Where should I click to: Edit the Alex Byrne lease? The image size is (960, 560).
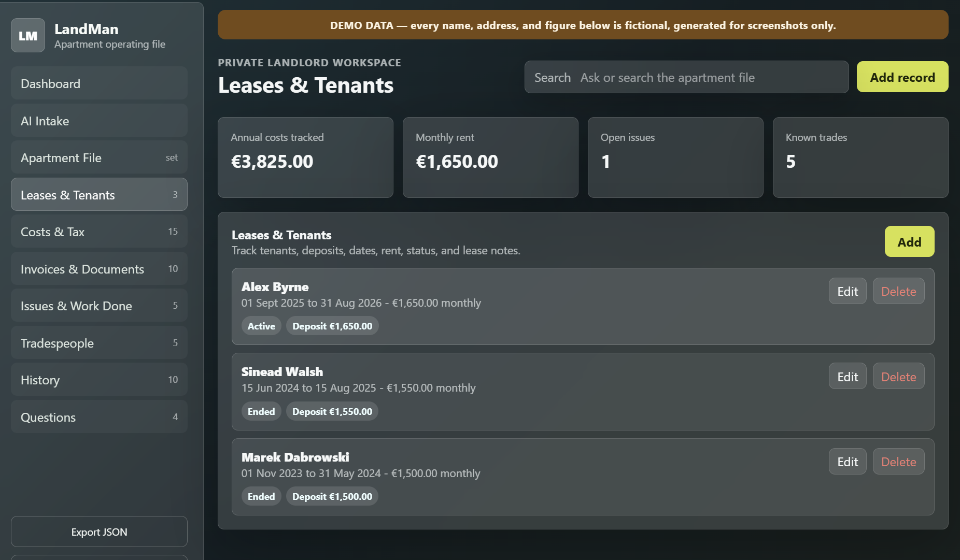click(848, 291)
